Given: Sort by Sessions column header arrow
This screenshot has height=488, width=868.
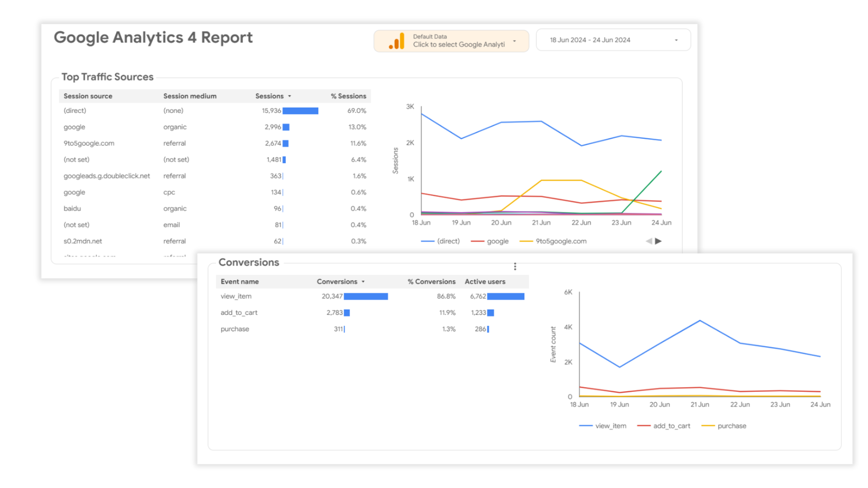Looking at the screenshot, I should [290, 96].
